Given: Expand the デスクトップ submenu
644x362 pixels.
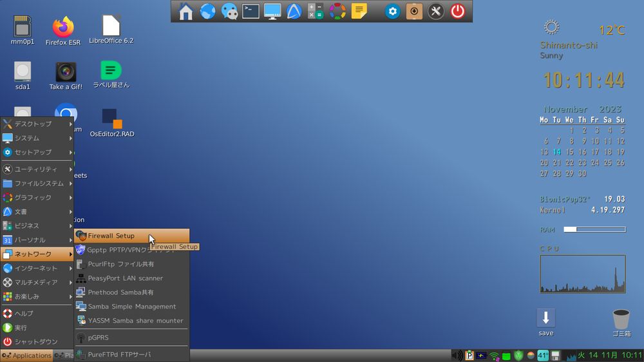Looking at the screenshot, I should point(37,124).
